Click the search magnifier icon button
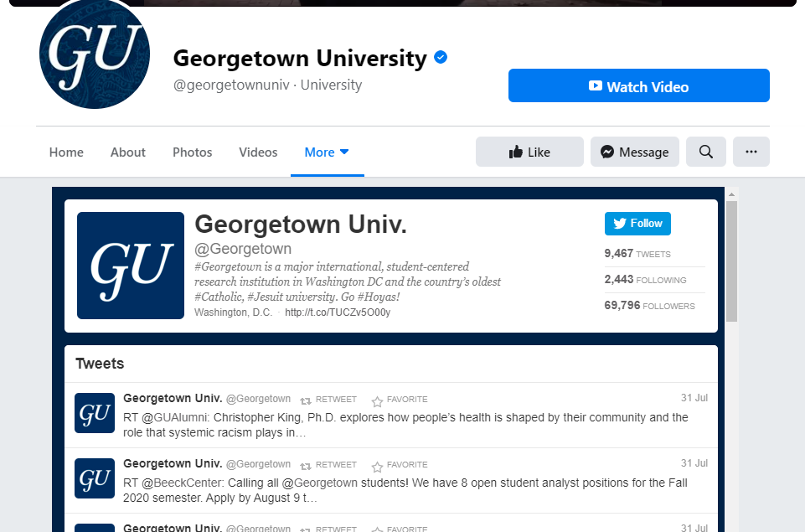Image resolution: width=805 pixels, height=532 pixels. [706, 152]
